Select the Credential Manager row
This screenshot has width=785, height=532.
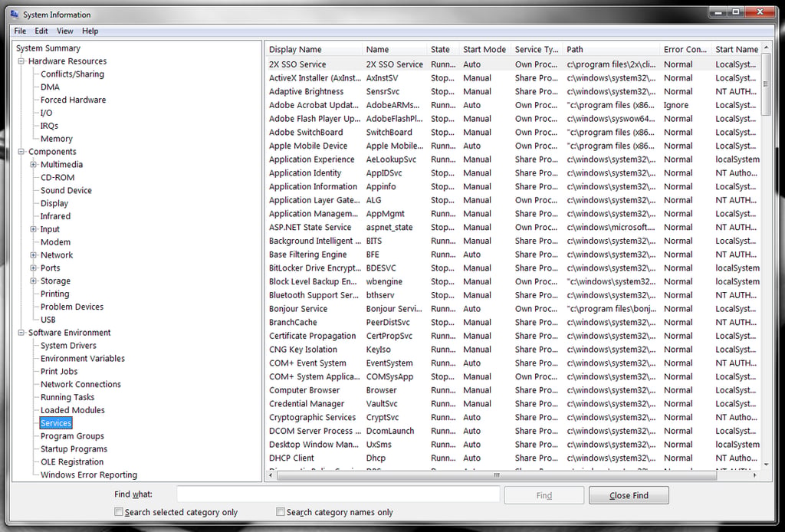513,403
